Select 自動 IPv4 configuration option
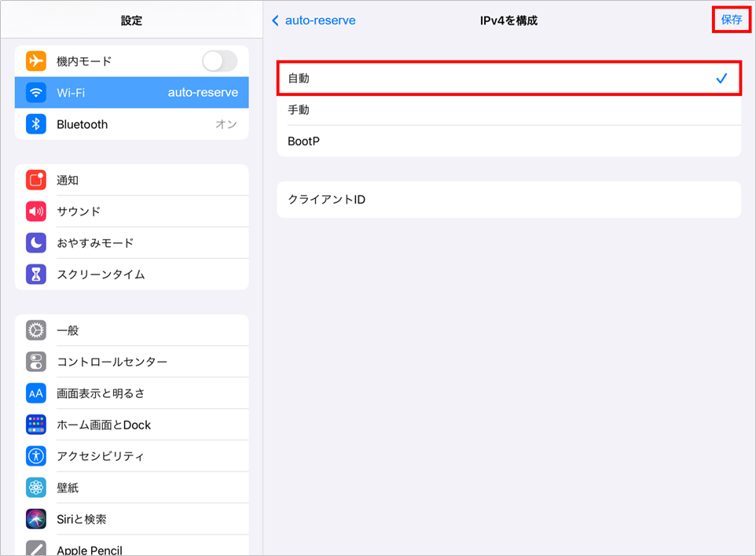Screen dimensions: 756x556 [x=508, y=79]
